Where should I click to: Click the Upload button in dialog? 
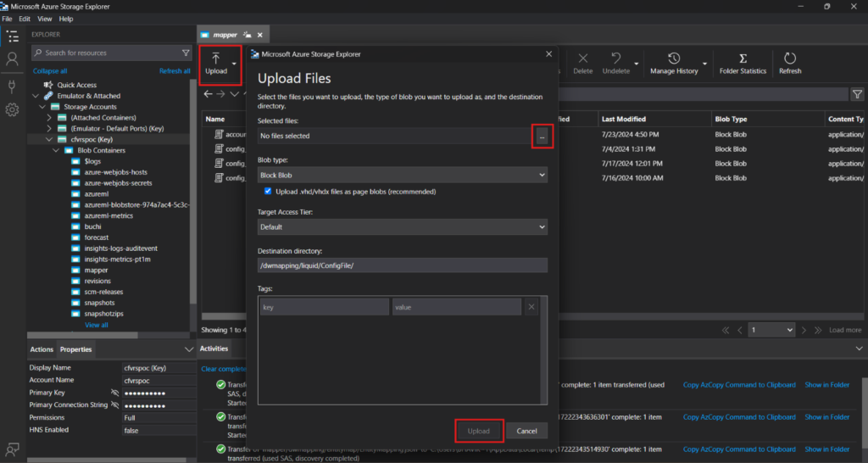click(479, 431)
